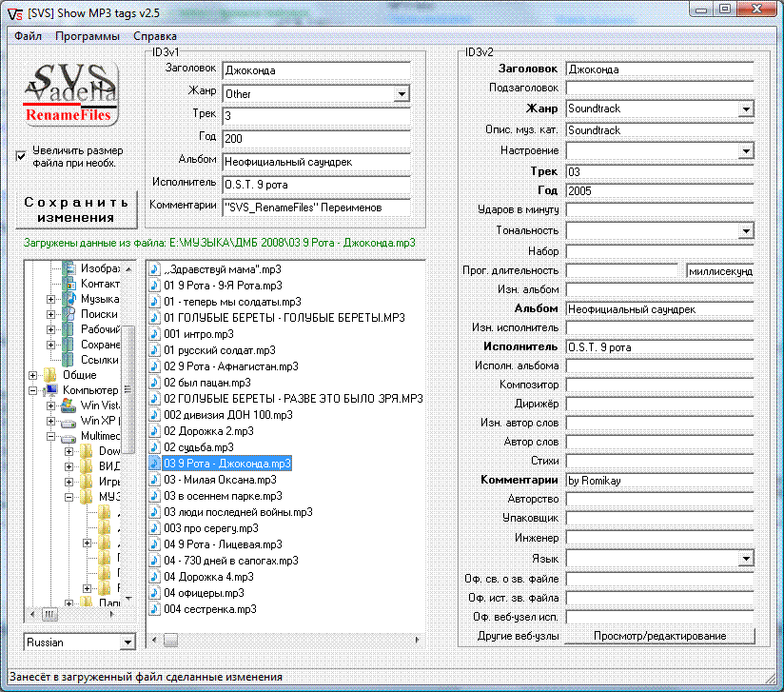Click the music icon beside 02 был пацан.mp3
This screenshot has width=784, height=692.
[x=155, y=383]
